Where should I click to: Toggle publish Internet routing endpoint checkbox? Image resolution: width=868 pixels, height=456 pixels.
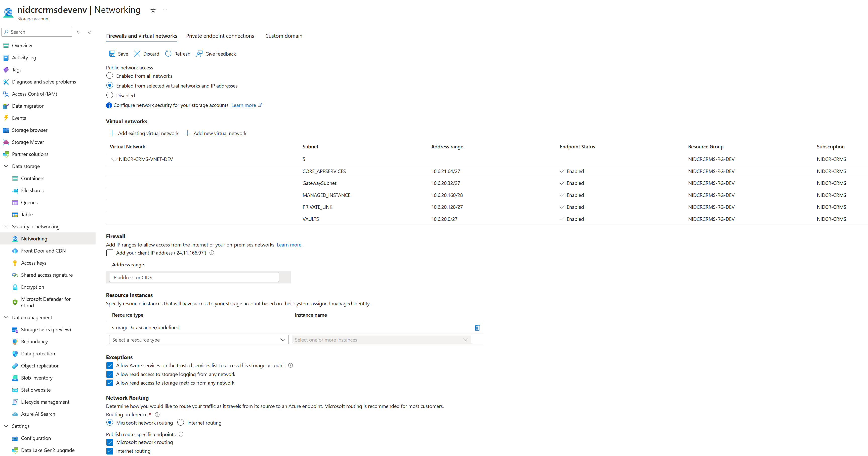(x=109, y=451)
